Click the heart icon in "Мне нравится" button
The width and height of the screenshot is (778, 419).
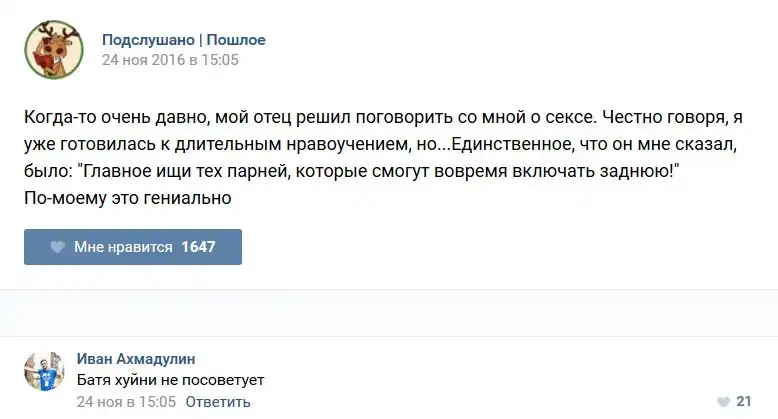click(58, 247)
